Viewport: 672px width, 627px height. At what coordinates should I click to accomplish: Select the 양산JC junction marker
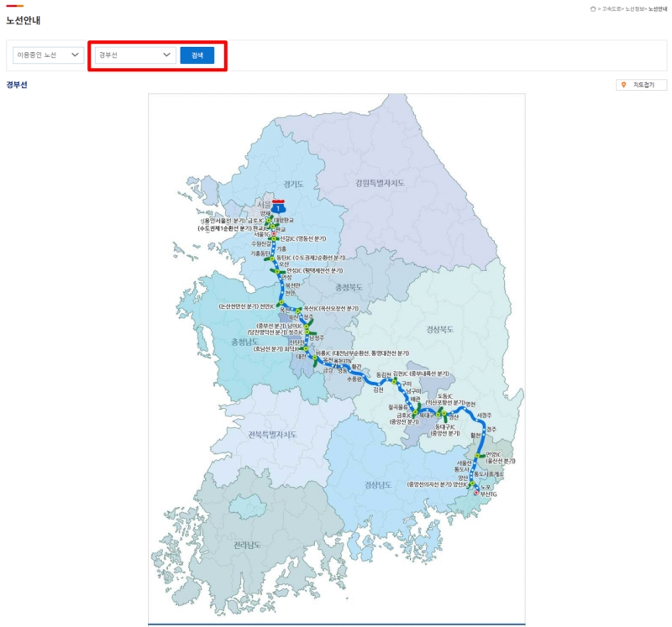pyautogui.click(x=472, y=483)
